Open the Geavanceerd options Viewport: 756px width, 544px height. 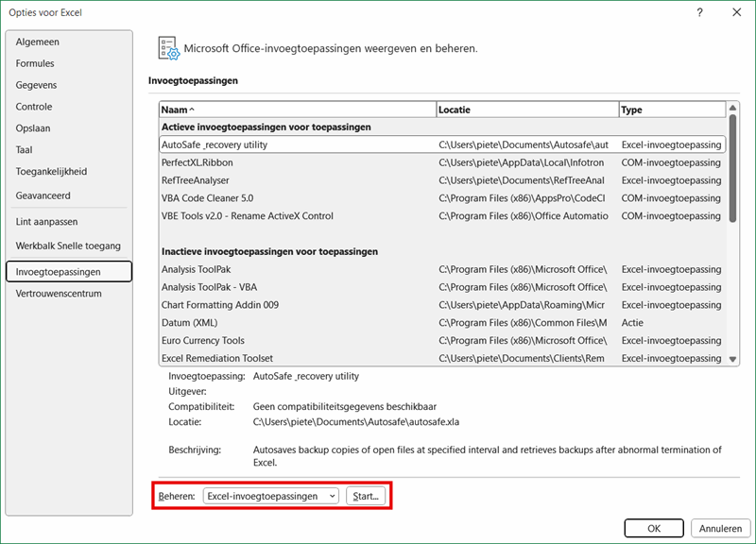pos(69,195)
